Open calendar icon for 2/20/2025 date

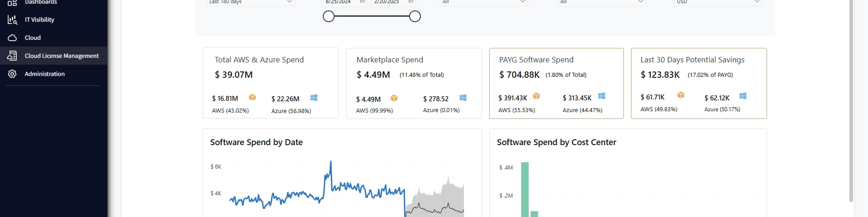(410, 2)
